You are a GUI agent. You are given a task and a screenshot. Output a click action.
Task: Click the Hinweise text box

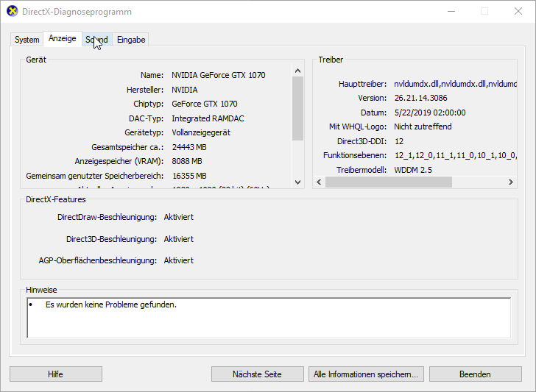click(269, 318)
